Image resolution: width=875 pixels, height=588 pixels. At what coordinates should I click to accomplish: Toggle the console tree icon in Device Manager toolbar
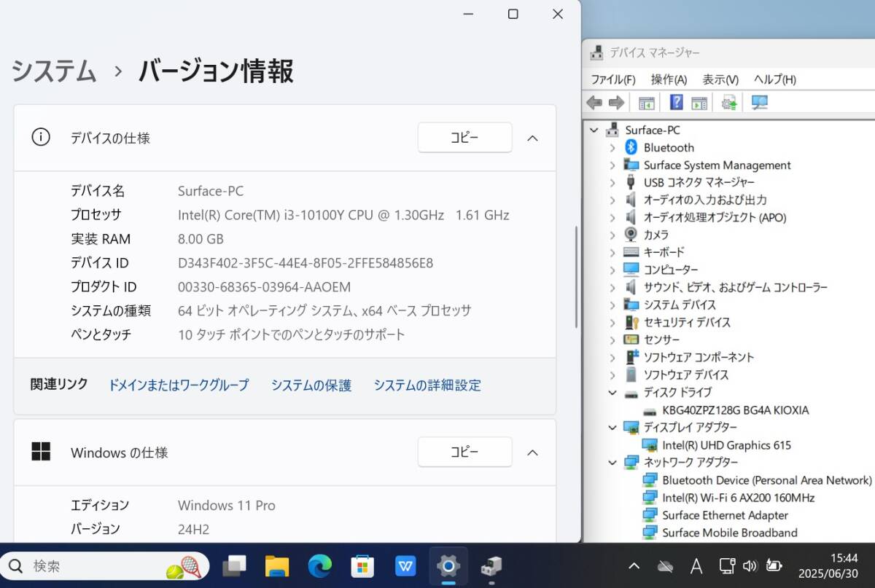[x=646, y=103]
